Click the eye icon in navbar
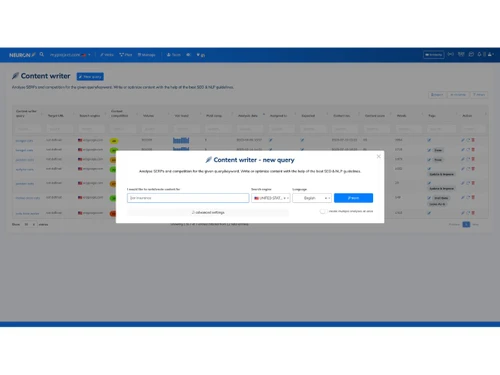The image size is (500, 375). click(x=188, y=55)
